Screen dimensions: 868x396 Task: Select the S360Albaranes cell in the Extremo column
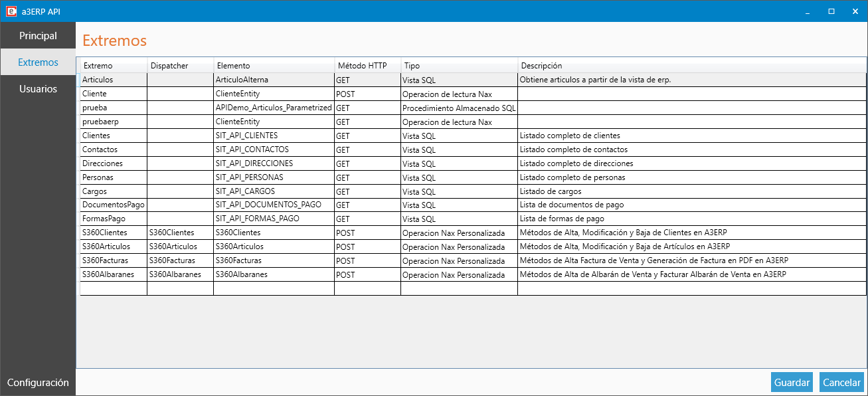point(114,274)
